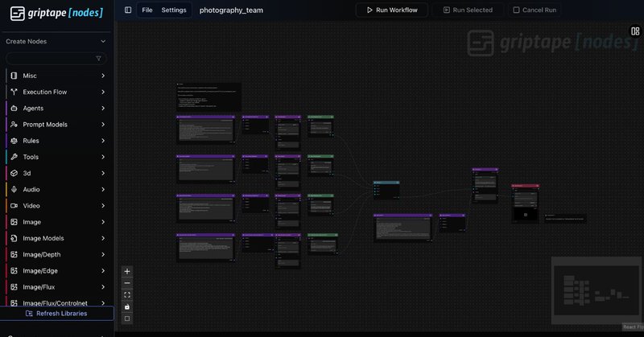Toggle canvas interactivity lock
The height and width of the screenshot is (337, 644).
pos(127,306)
